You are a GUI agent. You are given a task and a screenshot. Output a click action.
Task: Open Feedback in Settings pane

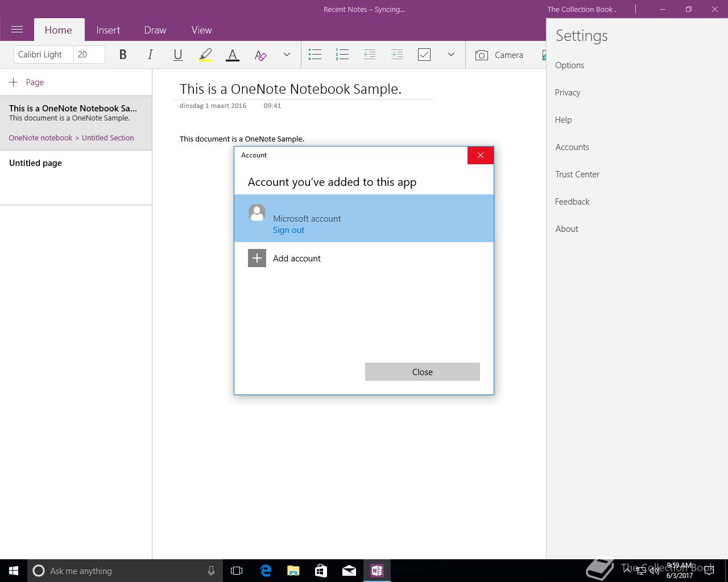click(572, 202)
